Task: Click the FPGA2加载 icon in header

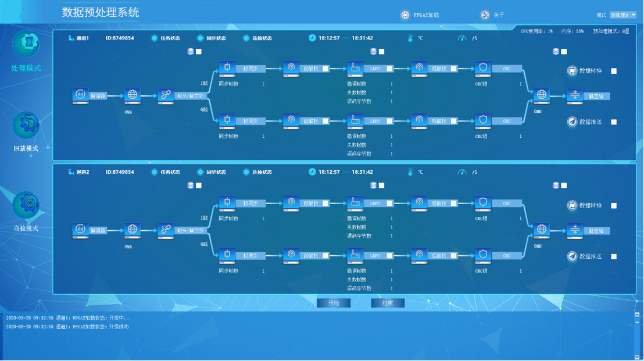Action: click(x=405, y=15)
